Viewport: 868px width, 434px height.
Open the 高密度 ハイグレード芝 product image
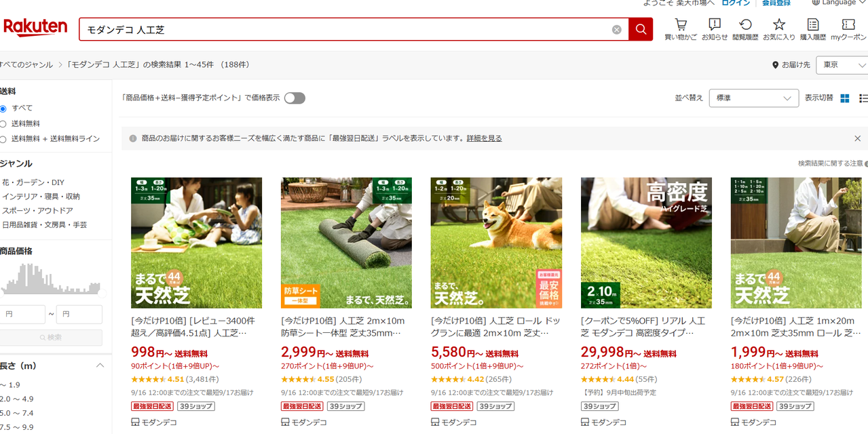[646, 243]
